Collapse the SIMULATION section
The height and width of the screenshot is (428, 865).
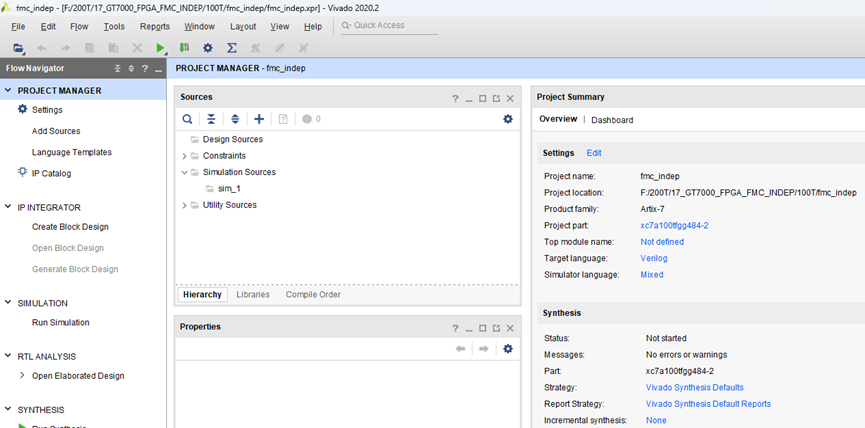click(x=8, y=303)
